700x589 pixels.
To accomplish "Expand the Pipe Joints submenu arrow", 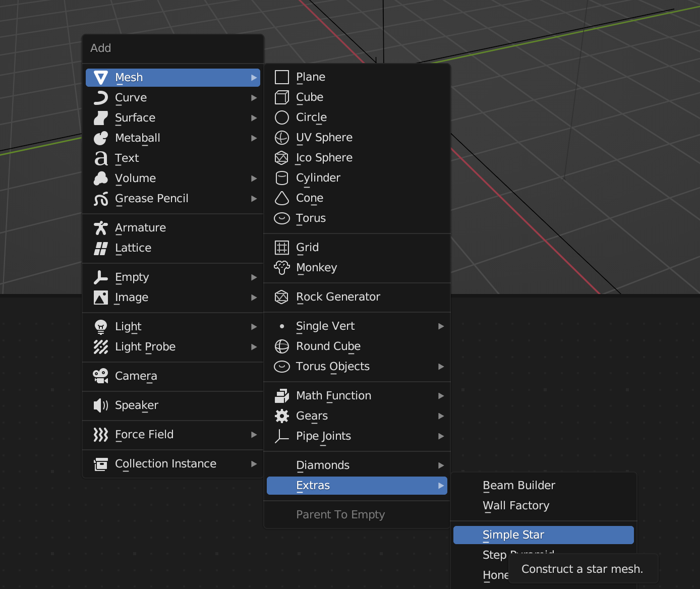I will [441, 436].
